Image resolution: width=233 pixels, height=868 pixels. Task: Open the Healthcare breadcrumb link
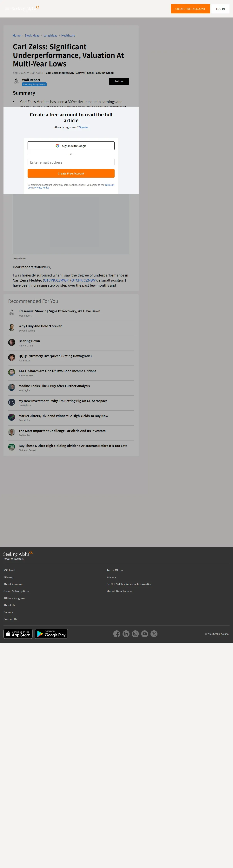(x=68, y=35)
